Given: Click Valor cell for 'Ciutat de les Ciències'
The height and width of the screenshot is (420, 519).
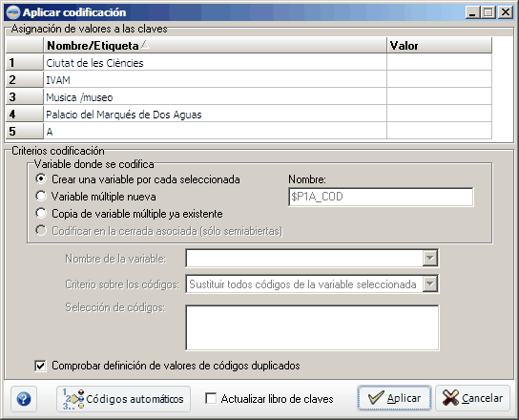Looking at the screenshot, I should pos(439,63).
